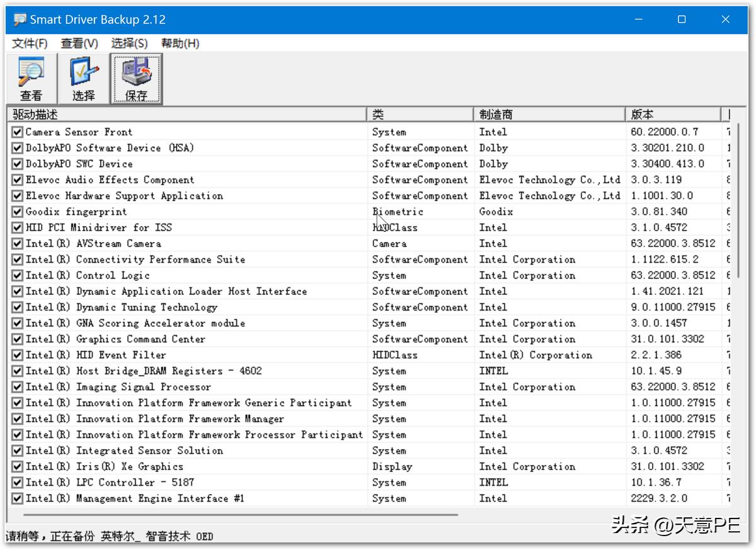Sort by the 驱动描述 column header
Screen dimensions: 756x550
[x=186, y=115]
